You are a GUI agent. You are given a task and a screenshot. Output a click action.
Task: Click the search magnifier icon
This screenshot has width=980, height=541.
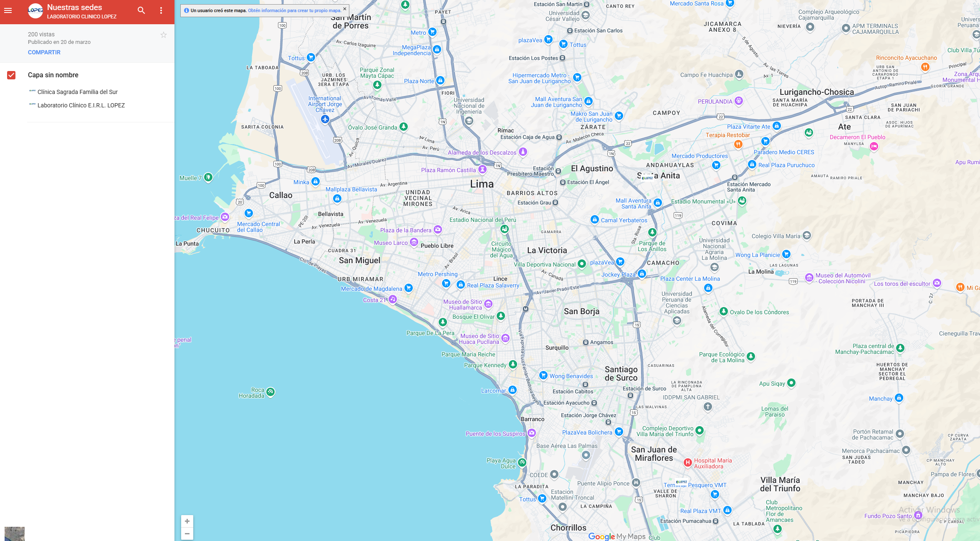pyautogui.click(x=141, y=10)
